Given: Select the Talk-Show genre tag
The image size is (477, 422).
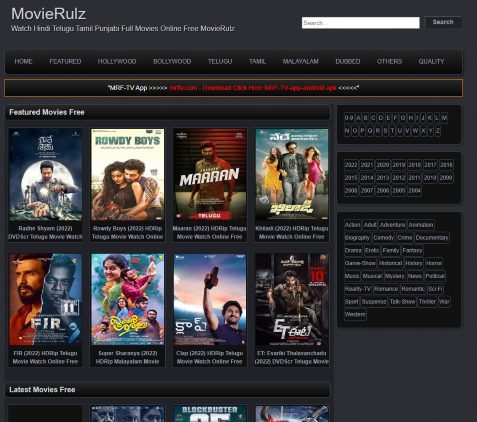Looking at the screenshot, I should point(402,302).
